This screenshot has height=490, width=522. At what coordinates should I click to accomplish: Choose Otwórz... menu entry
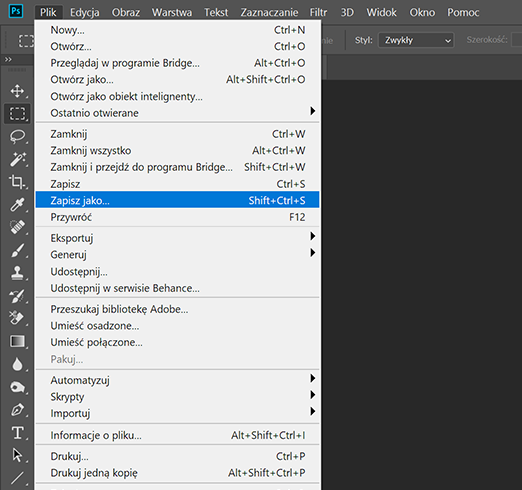click(x=177, y=46)
